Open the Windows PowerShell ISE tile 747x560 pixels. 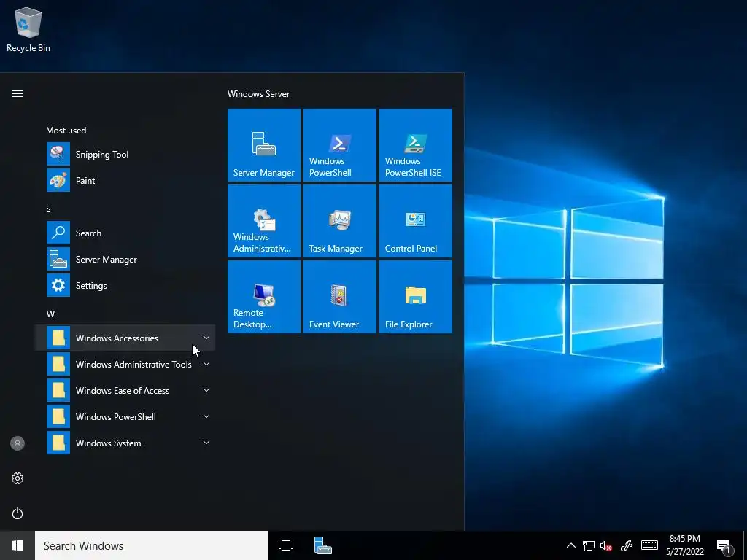(415, 145)
